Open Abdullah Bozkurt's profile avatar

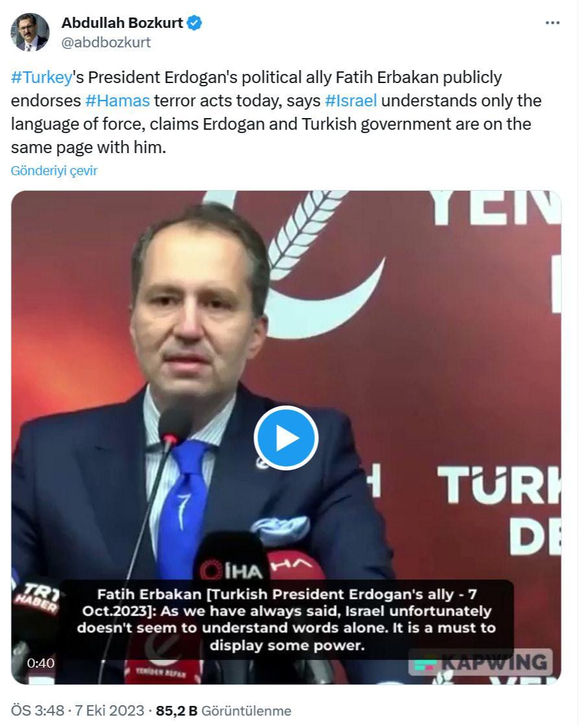30,32
